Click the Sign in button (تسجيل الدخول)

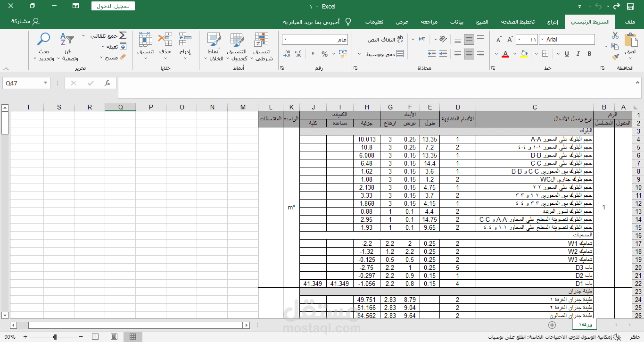pyautogui.click(x=113, y=6)
